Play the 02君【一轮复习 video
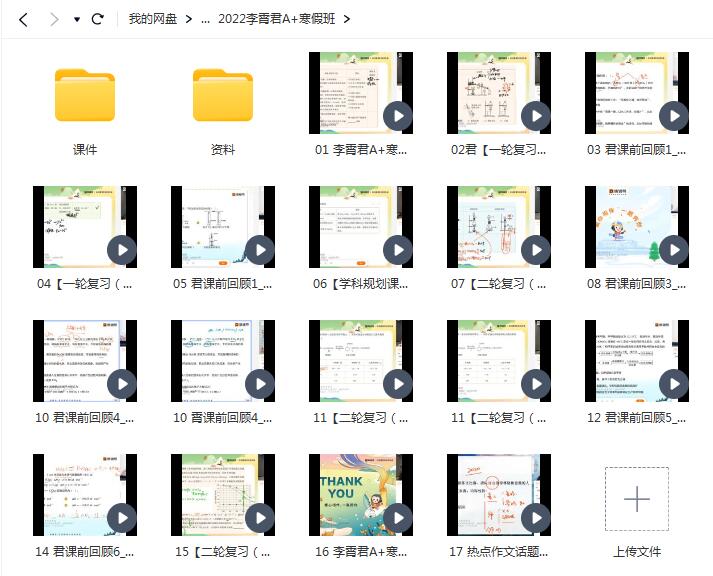Viewport: 713px width, 576px height. (536, 116)
